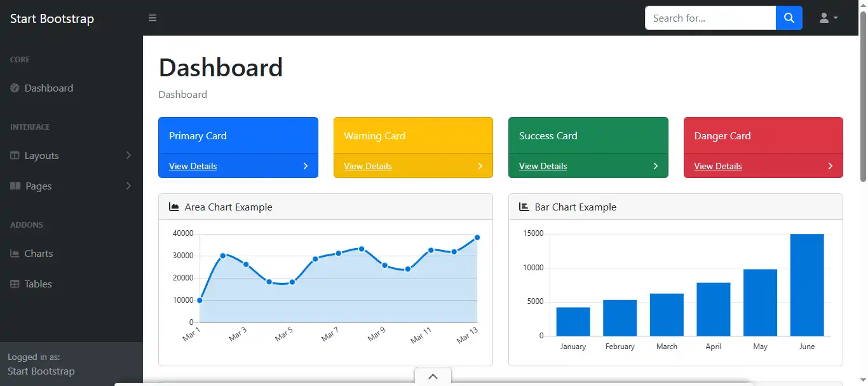Click the columns icon next to Layouts
The height and width of the screenshot is (386, 868).
pos(14,156)
